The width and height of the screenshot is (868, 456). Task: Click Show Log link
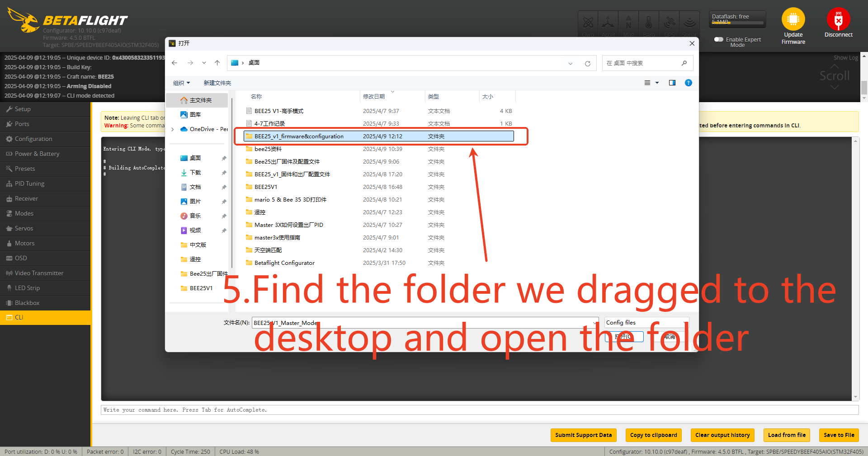point(845,58)
